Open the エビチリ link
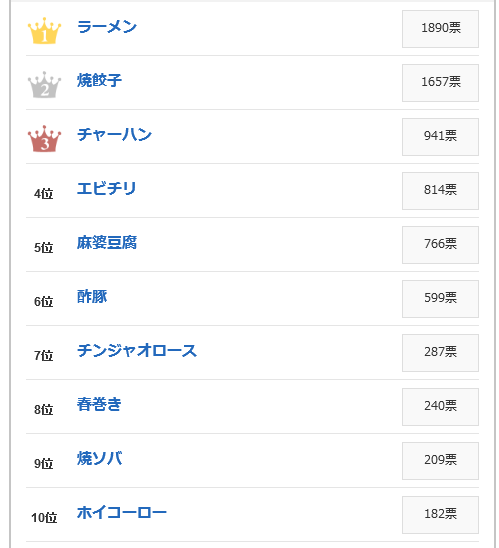The image size is (499, 548). point(107,189)
